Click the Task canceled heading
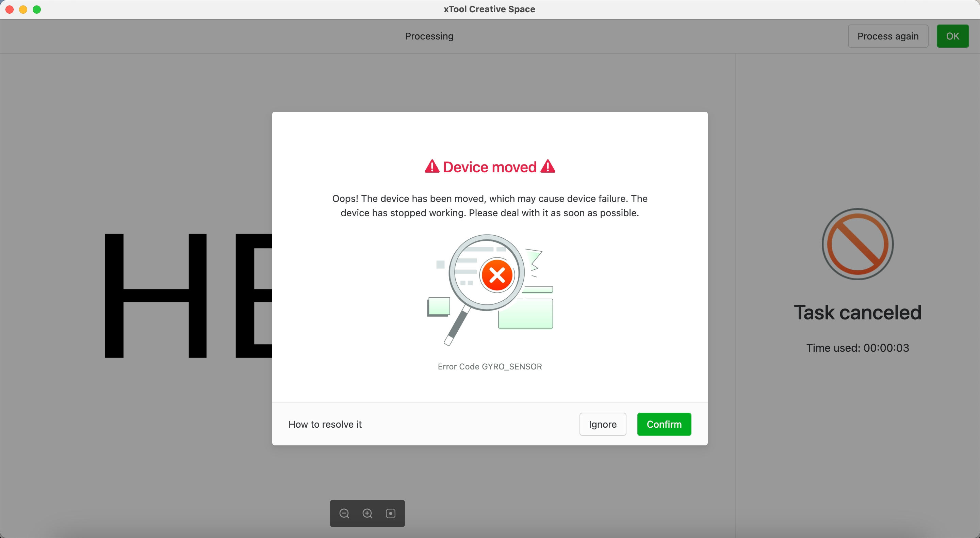 tap(857, 313)
